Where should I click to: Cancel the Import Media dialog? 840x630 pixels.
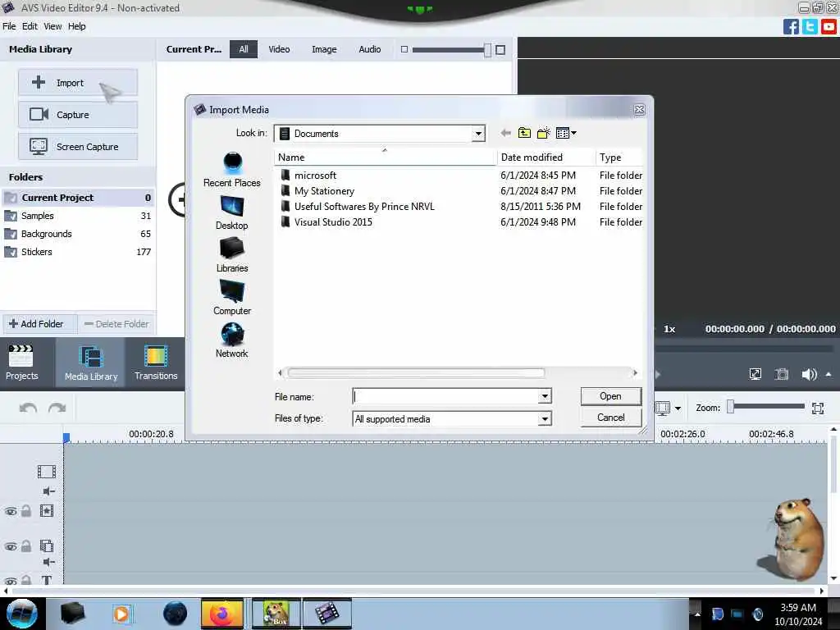[x=610, y=418]
